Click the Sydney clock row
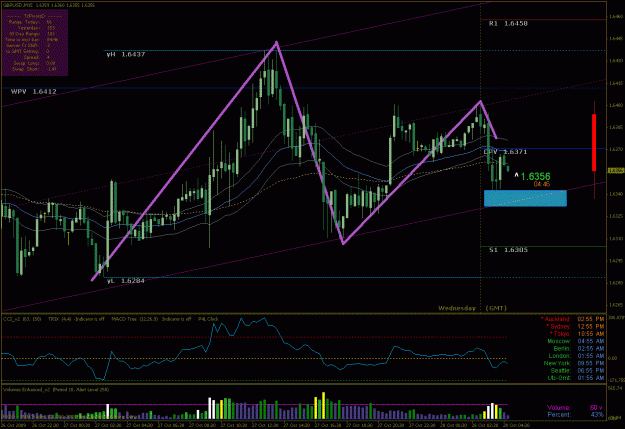 click(x=575, y=327)
